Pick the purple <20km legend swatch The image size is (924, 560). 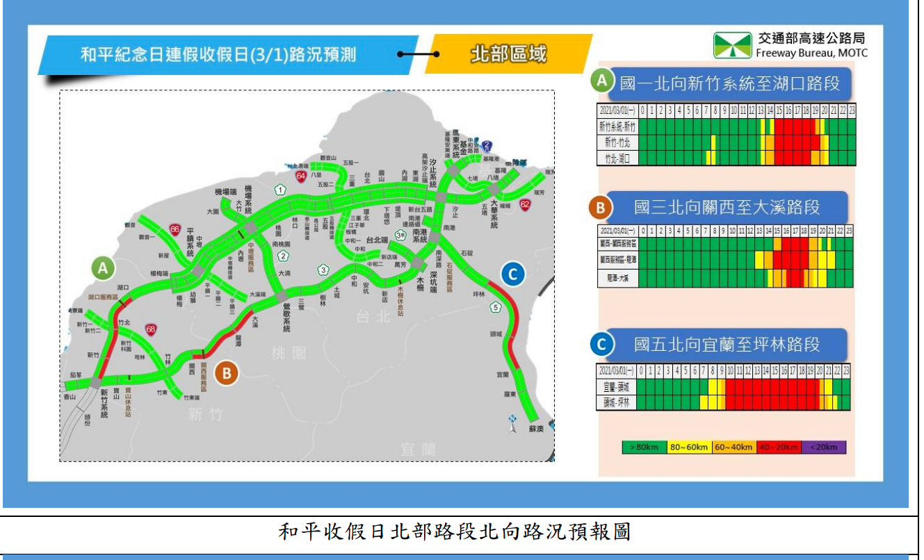click(x=824, y=447)
